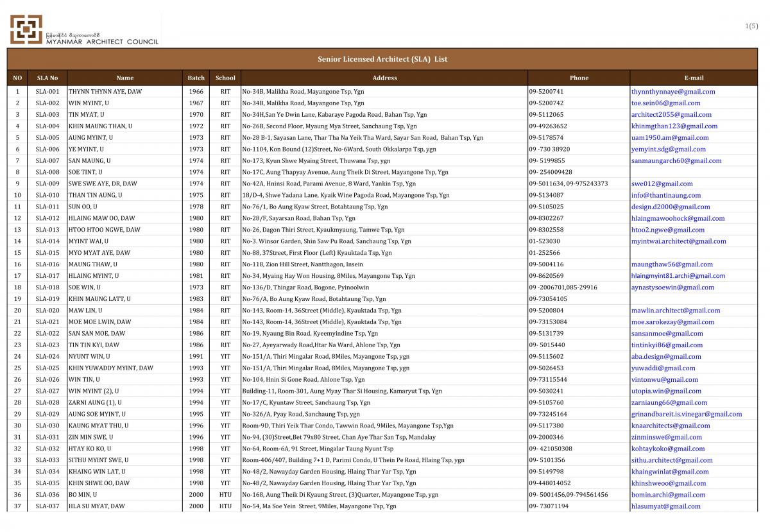Click the SLA No column header
Screen dimensions: 770x532
47,78
